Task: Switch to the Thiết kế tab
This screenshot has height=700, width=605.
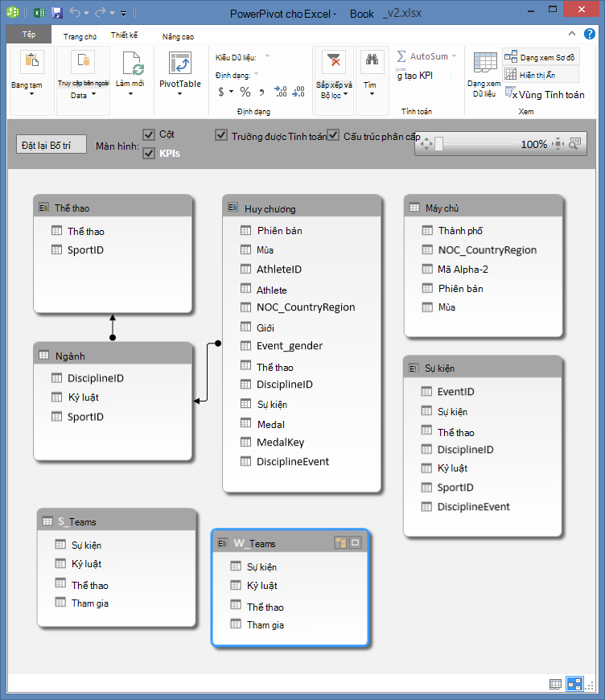Action: (x=124, y=35)
